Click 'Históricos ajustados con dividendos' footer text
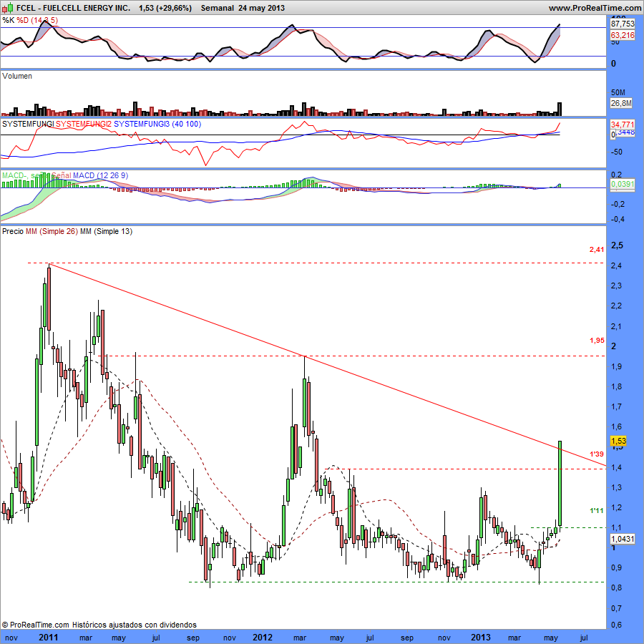644x644 pixels. point(135,625)
